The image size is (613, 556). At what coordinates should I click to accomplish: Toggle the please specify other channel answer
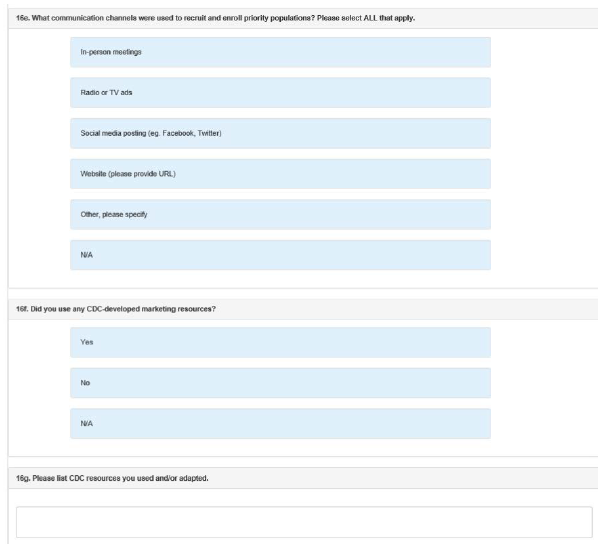pos(280,215)
